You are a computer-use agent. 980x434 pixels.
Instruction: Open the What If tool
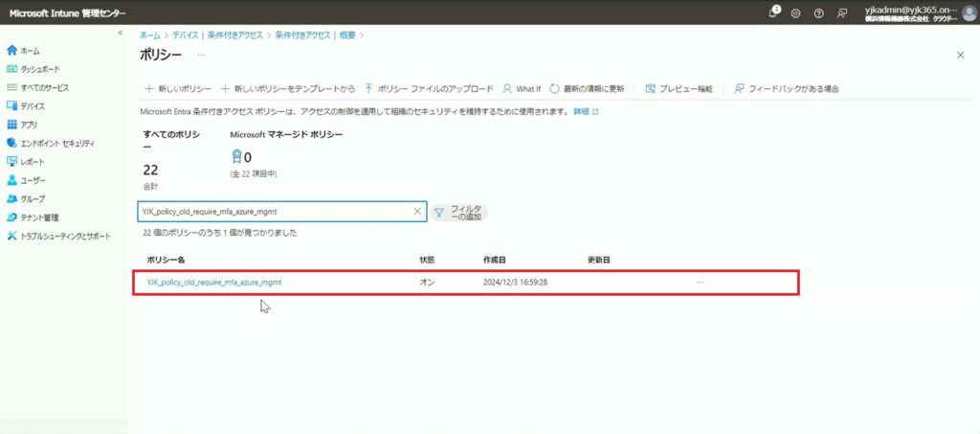tap(522, 89)
